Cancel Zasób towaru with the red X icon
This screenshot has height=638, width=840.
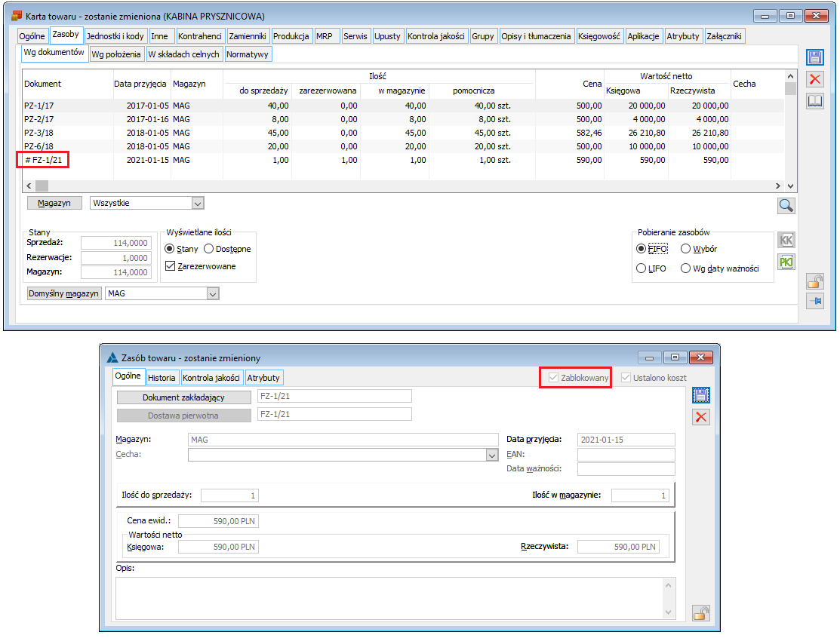[x=700, y=417]
